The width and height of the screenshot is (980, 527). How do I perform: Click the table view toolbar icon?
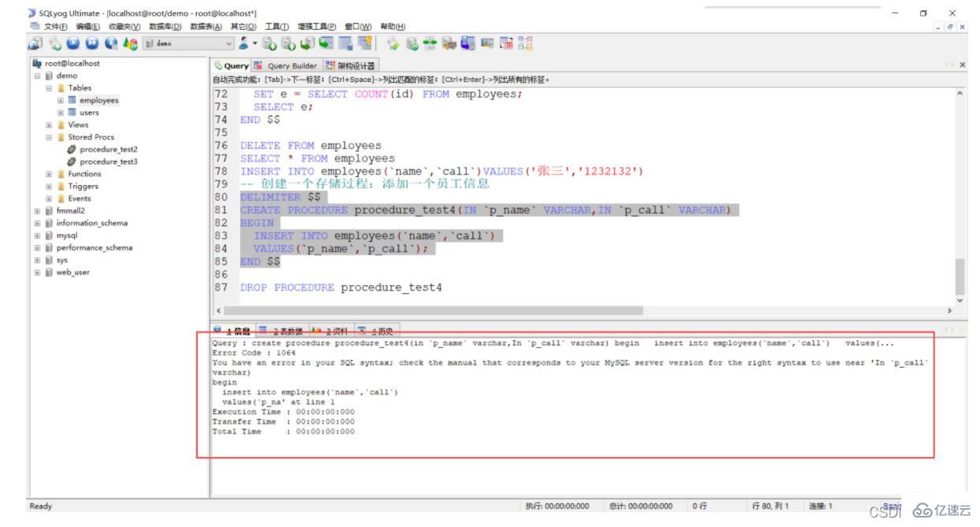click(x=346, y=45)
